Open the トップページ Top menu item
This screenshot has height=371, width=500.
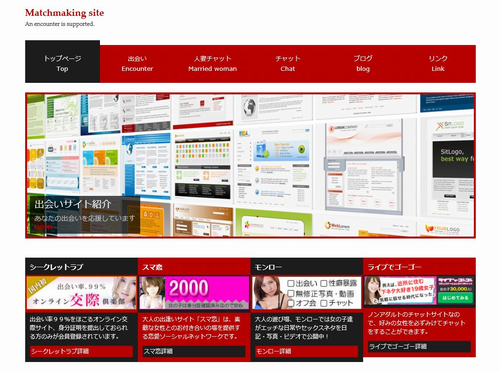[62, 62]
